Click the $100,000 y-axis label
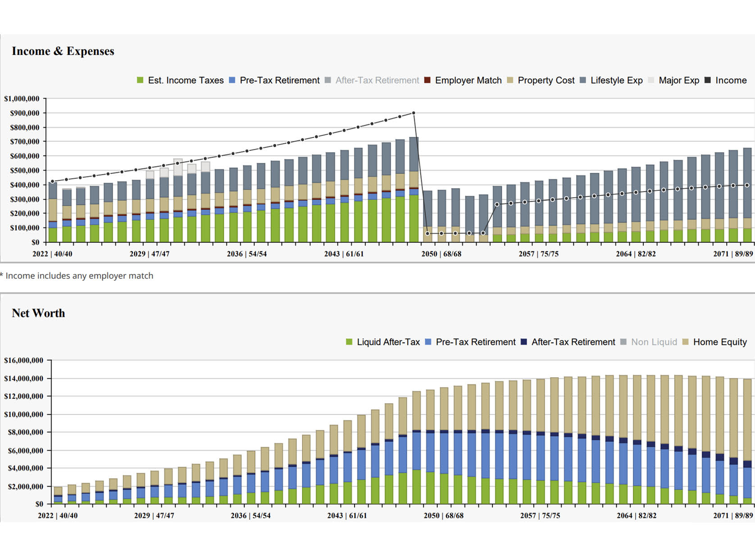The height and width of the screenshot is (560, 755). point(24,228)
